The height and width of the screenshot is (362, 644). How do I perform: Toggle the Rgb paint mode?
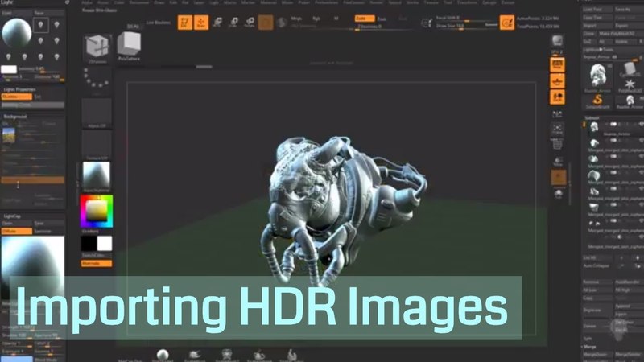[x=316, y=19]
